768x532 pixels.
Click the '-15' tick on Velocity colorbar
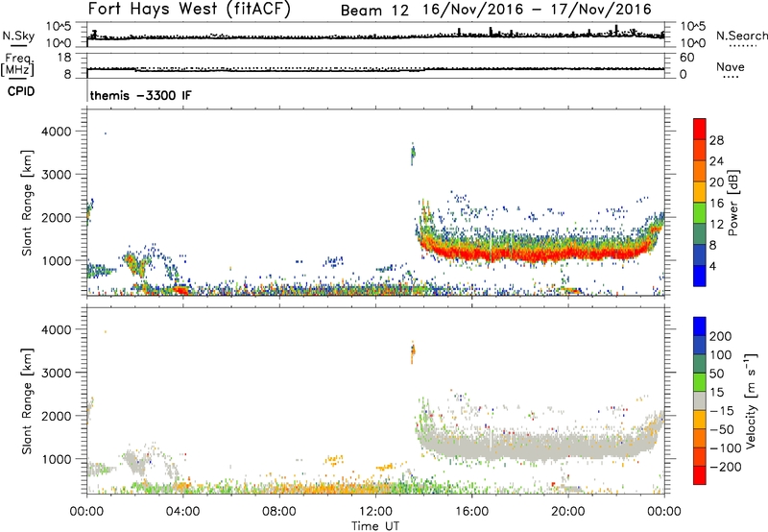pos(722,410)
